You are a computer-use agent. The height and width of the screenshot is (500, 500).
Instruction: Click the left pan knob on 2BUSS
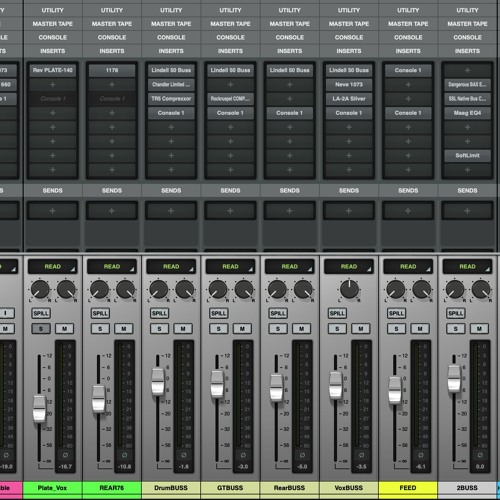(x=455, y=289)
